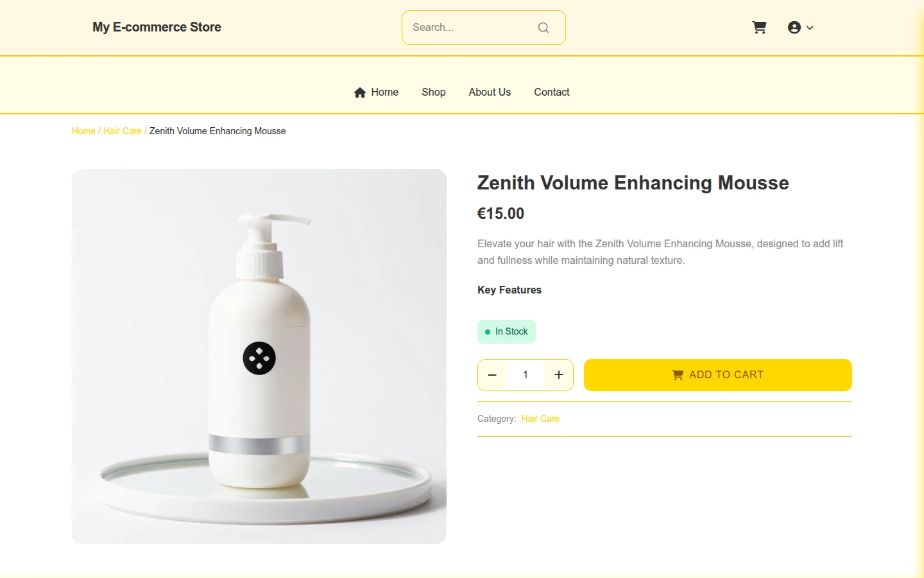Increase quantity with the plus button
The image size is (924, 578).
point(559,375)
